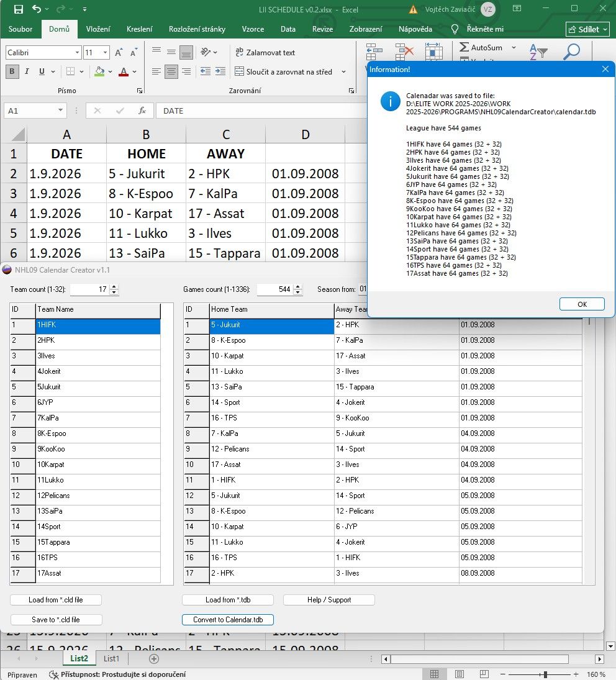Click the VZ user account avatar
Screen dimensions: 616x680
[x=488, y=9]
